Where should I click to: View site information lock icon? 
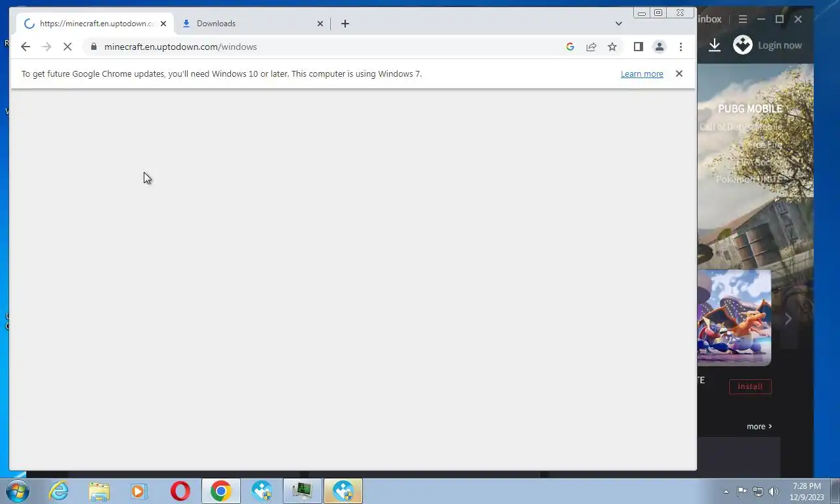[94, 47]
